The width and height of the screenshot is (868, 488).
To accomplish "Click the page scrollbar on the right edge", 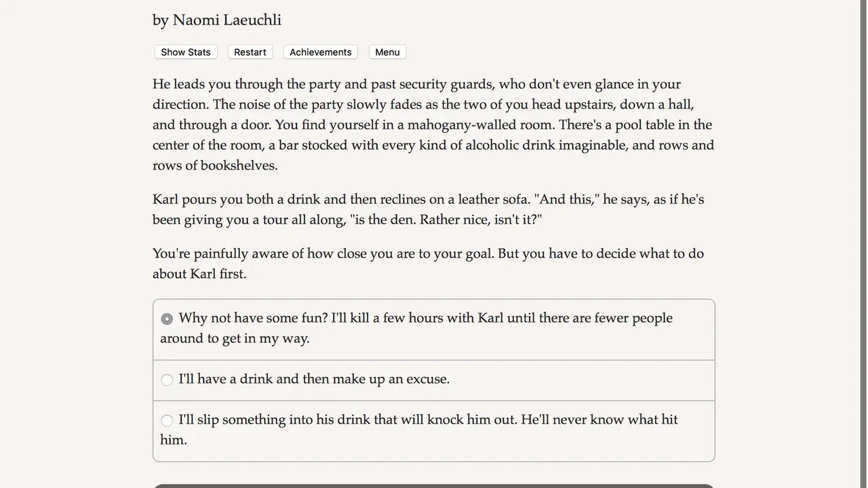I will pyautogui.click(x=863, y=244).
